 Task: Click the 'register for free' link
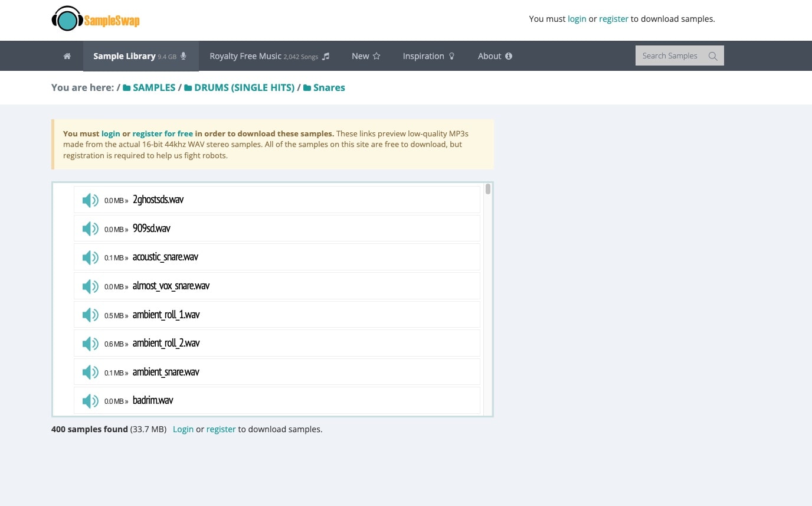point(162,133)
